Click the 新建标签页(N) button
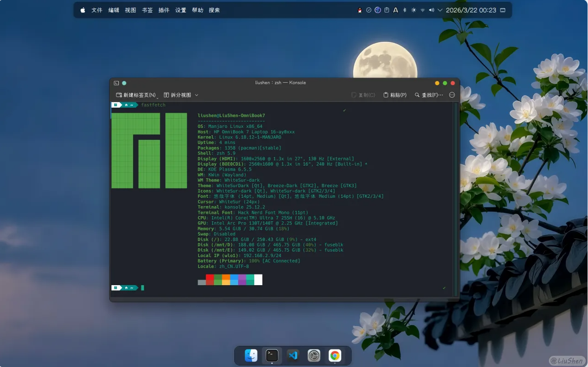This screenshot has height=367, width=588. point(135,95)
